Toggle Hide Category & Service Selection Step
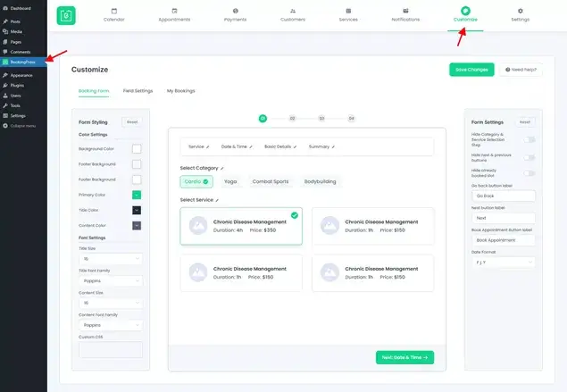 tap(529, 139)
